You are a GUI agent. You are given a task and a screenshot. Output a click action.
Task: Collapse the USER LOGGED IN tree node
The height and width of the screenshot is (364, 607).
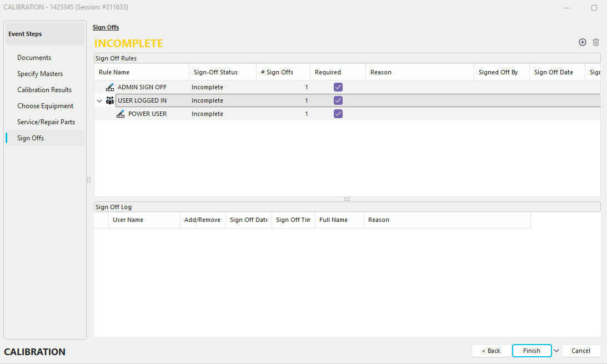[99, 101]
